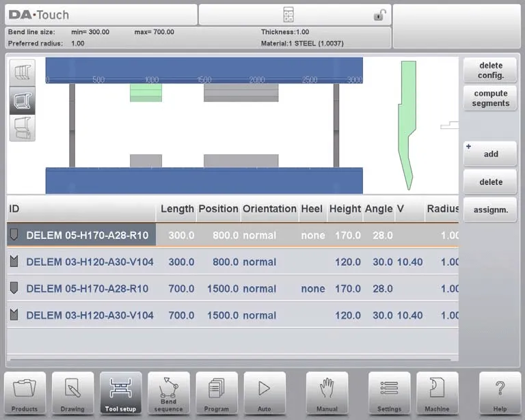Image resolution: width=525 pixels, height=420 pixels.
Task: Open the Settings page
Action: 389,393
